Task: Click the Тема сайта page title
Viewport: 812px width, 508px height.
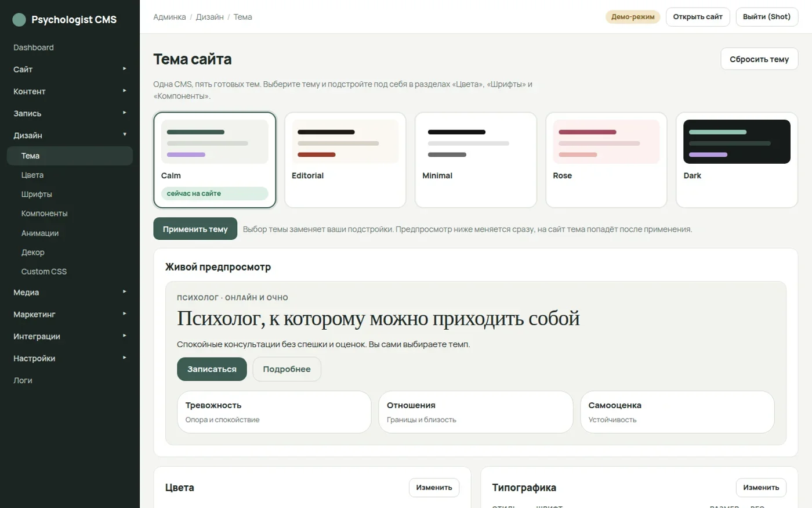Action: tap(193, 59)
